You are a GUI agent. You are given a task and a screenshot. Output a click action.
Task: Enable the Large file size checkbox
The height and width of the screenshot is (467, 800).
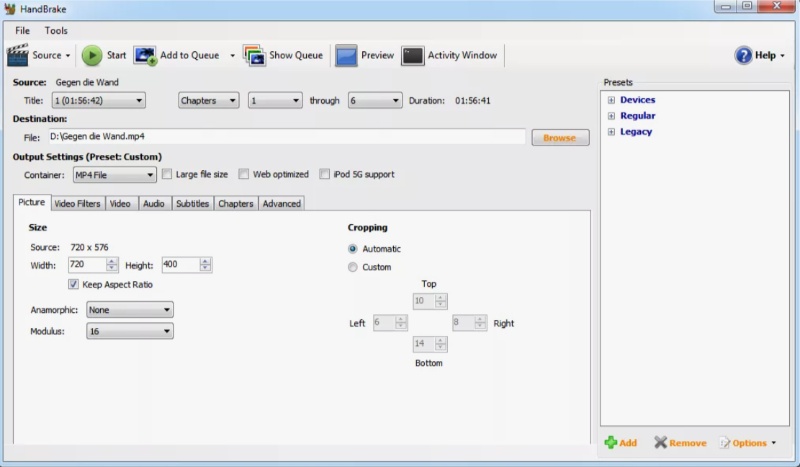167,174
